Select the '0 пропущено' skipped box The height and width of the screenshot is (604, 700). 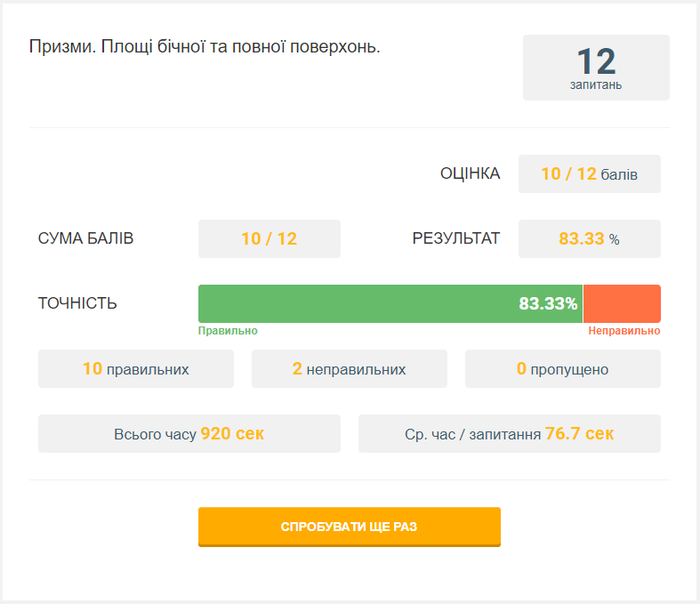[563, 368]
